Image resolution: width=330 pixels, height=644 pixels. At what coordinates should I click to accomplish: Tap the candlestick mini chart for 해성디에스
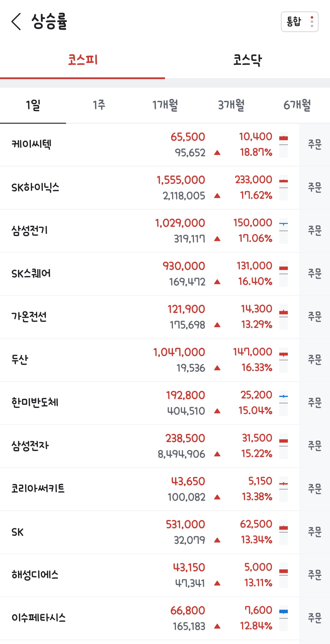(284, 575)
